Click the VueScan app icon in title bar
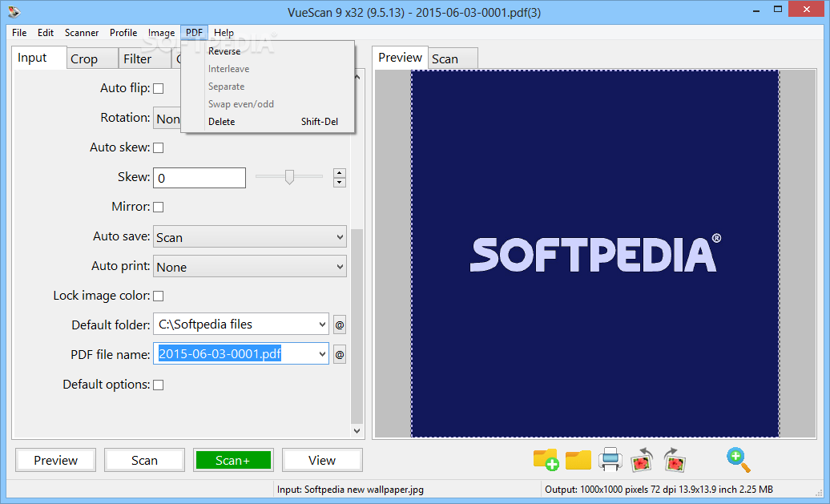Screen dimensions: 830x504 14,11
